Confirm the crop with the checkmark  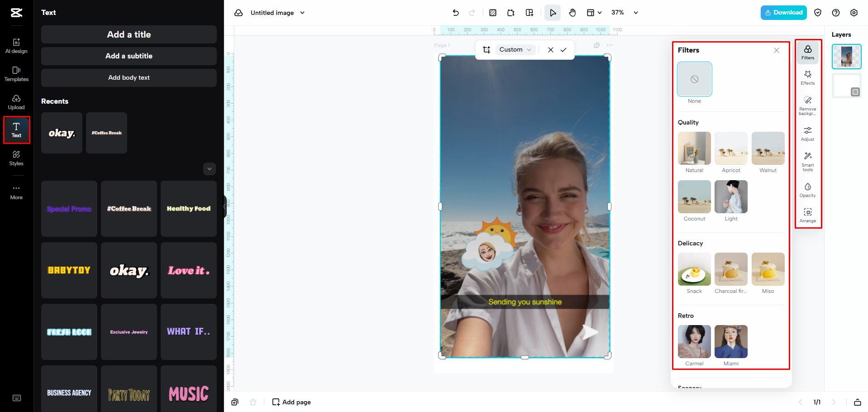[563, 50]
